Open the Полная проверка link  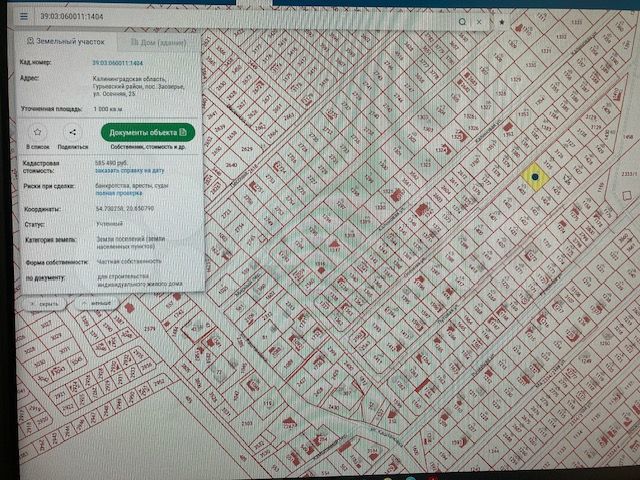pyautogui.click(x=120, y=191)
